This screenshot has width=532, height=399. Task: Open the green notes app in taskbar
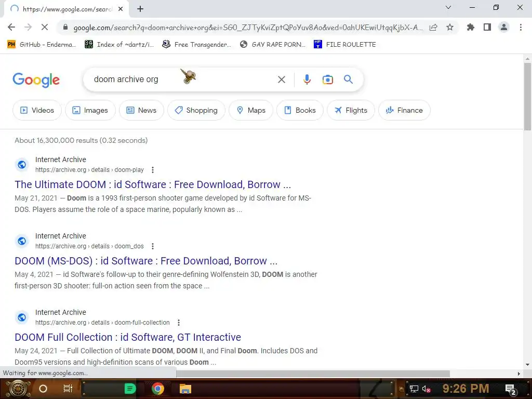pyautogui.click(x=130, y=389)
